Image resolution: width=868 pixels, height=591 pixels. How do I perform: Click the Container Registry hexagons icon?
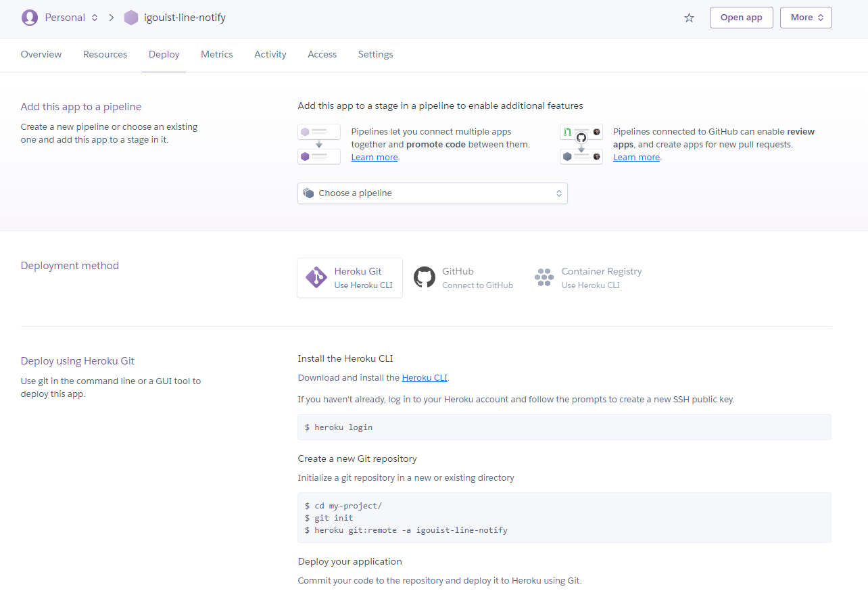544,277
